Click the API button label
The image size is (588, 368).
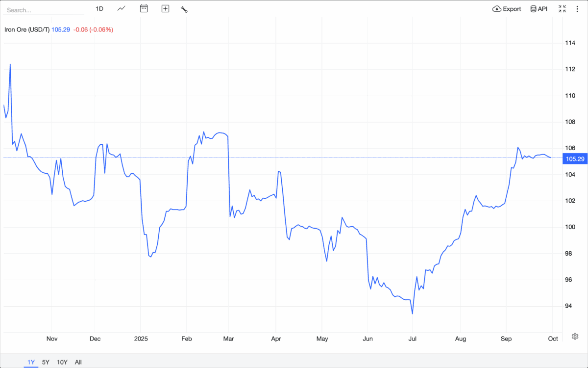click(x=542, y=9)
